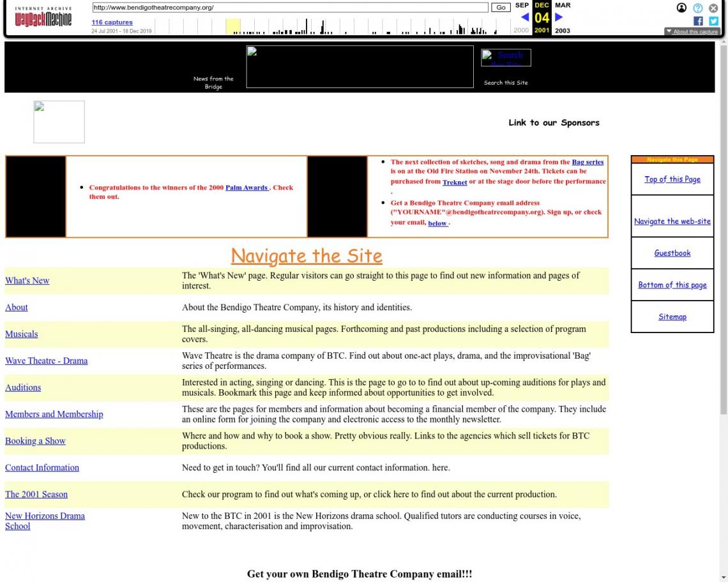
Task: Open the Wayback help icon
Action: pos(697,8)
